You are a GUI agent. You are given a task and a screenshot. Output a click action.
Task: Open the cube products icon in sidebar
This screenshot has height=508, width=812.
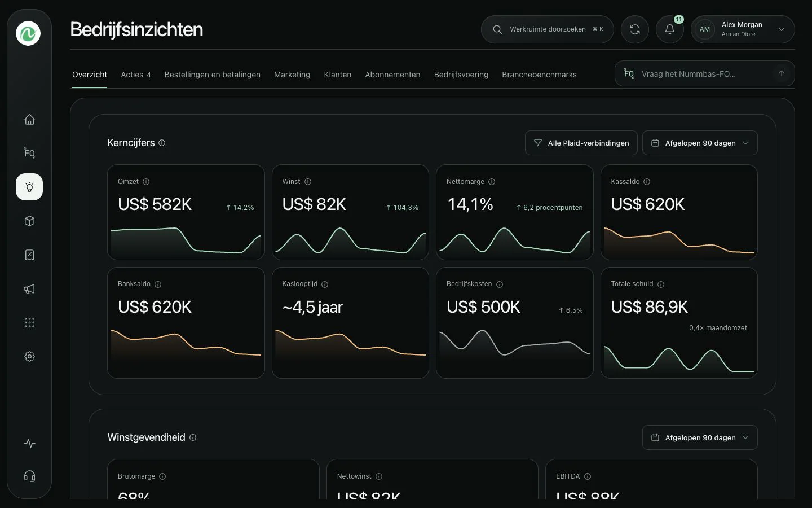29,221
